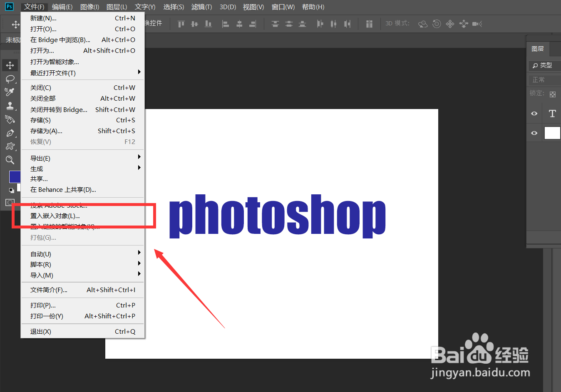The height and width of the screenshot is (392, 561).
Task: Reset to default foreground and background colors
Action: pos(12,190)
